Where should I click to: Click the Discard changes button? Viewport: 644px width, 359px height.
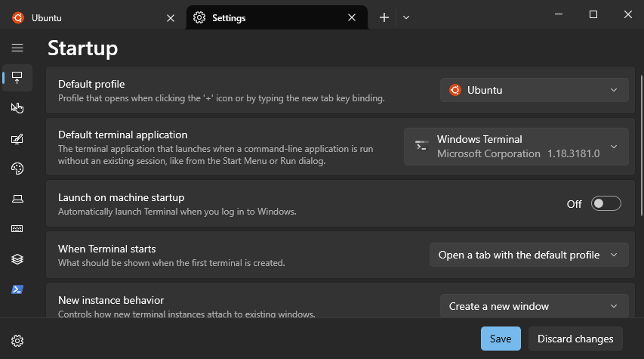(575, 339)
